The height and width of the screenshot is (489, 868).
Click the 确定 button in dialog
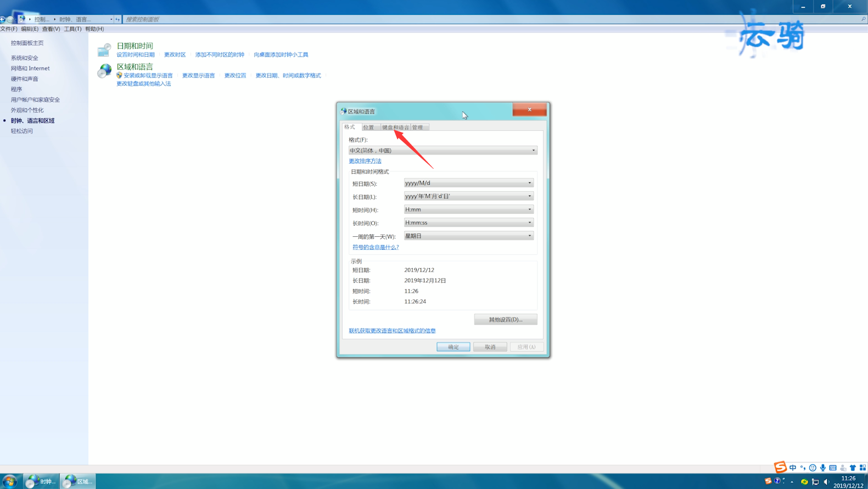coord(453,347)
